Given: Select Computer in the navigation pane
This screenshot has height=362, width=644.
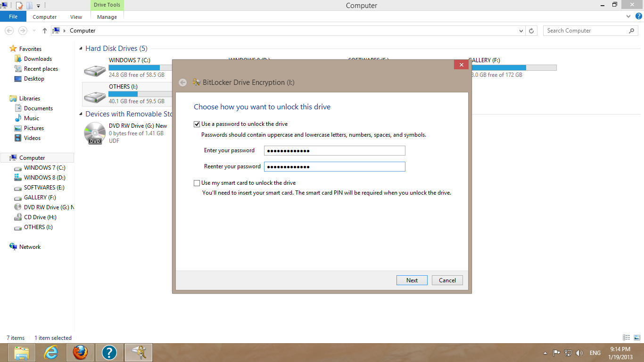Looking at the screenshot, I should [x=37, y=158].
